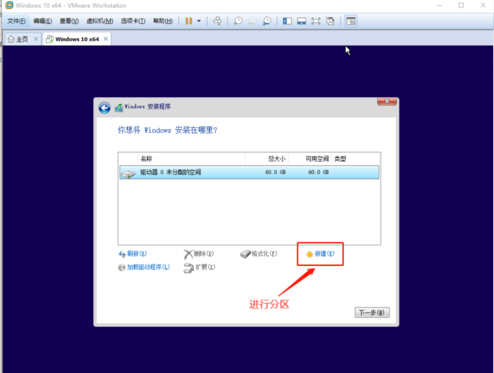Click the 加载驱动程序 load driver link
Screen dimensions: 494x373
coord(144,267)
